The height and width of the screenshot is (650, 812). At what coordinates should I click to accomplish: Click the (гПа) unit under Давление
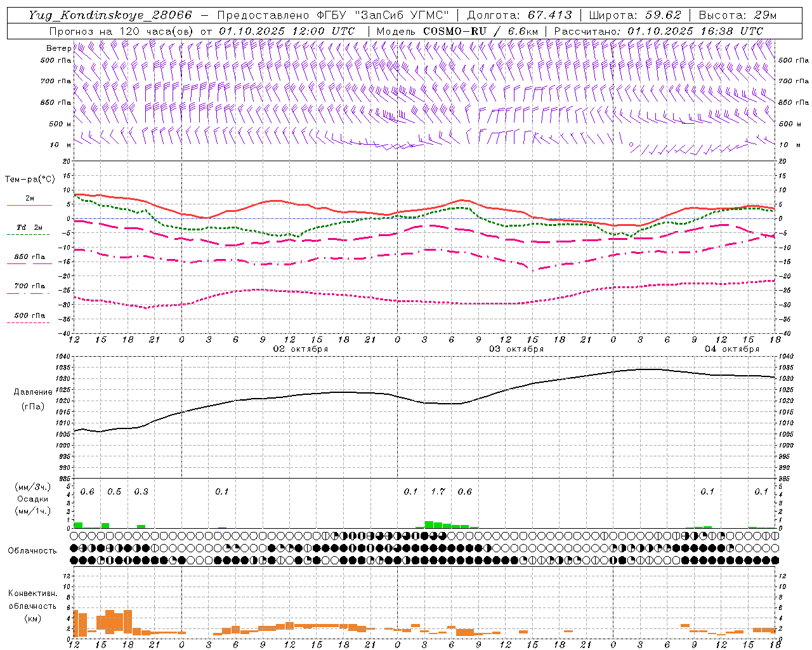pyautogui.click(x=32, y=407)
